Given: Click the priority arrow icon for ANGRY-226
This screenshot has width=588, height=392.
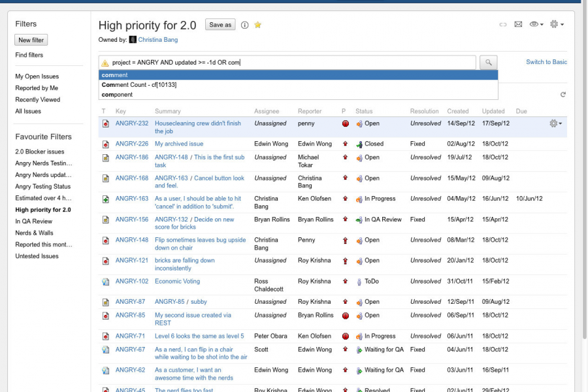Looking at the screenshot, I should [x=345, y=144].
